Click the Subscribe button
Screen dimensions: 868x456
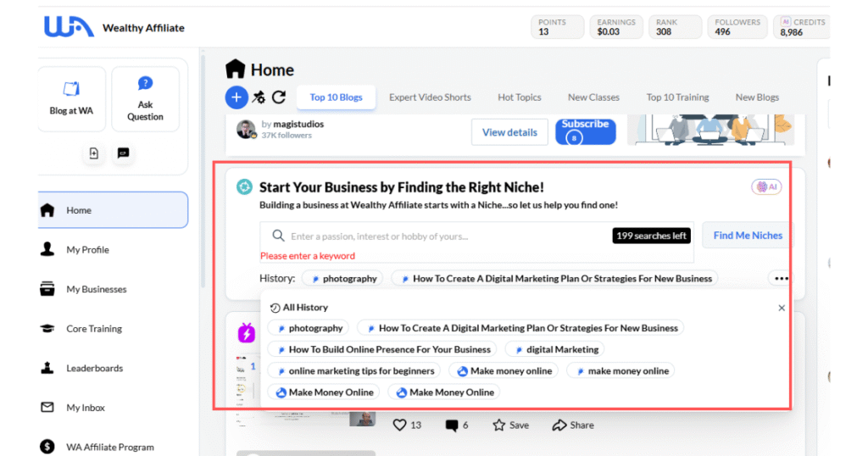coord(586,131)
